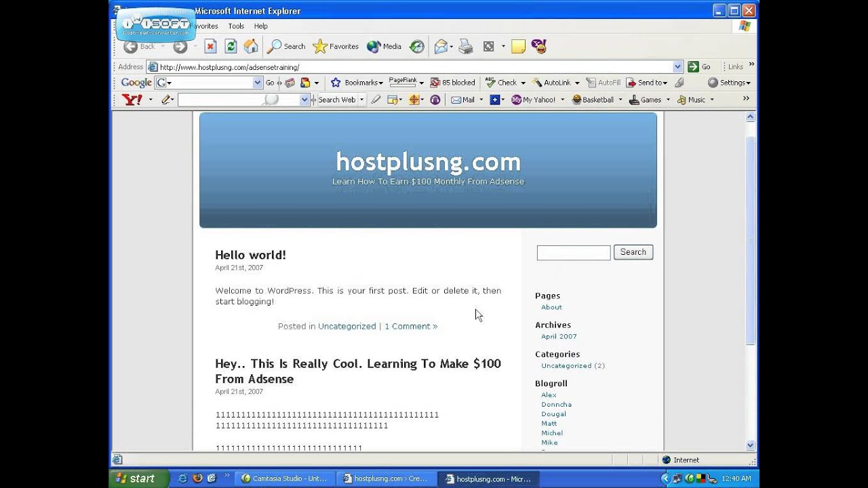Open the Donncha blogroll link
The width and height of the screenshot is (868, 488).
point(556,404)
